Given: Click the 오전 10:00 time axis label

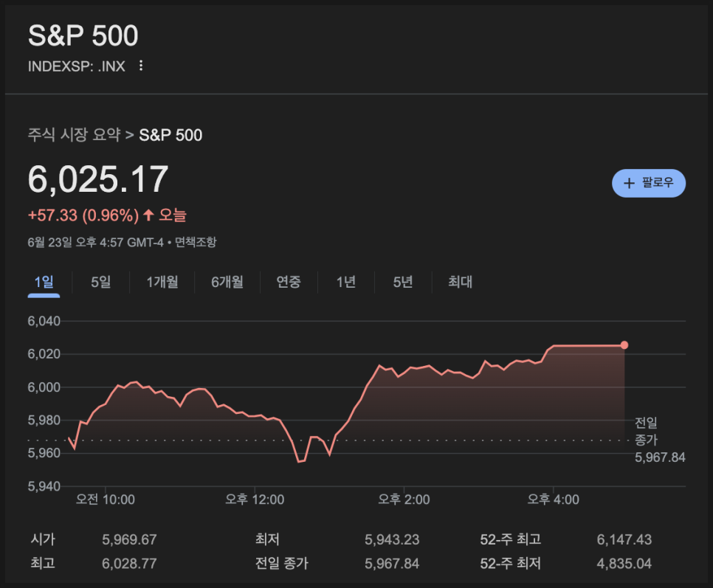Looking at the screenshot, I should [105, 499].
